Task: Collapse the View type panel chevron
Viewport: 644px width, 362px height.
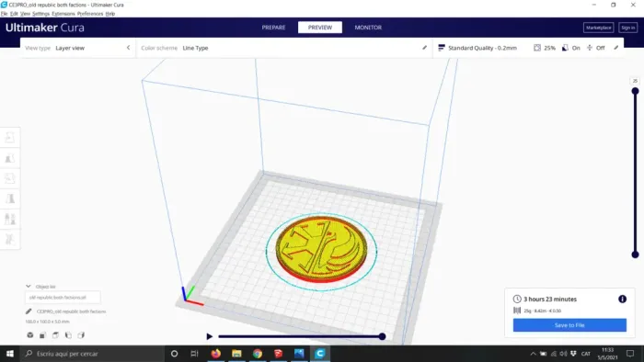Action: (128, 48)
